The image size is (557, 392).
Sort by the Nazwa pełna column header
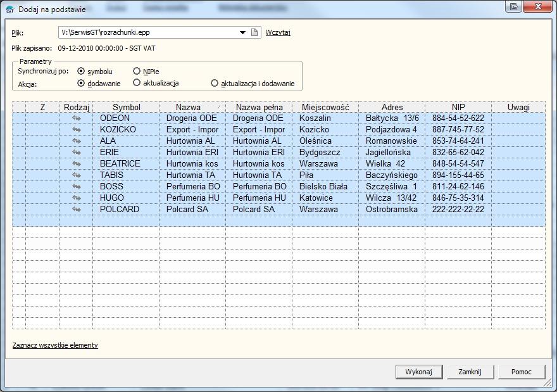(x=259, y=107)
